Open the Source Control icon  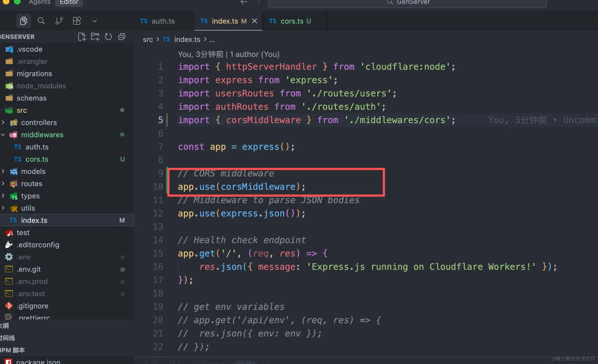tap(59, 21)
